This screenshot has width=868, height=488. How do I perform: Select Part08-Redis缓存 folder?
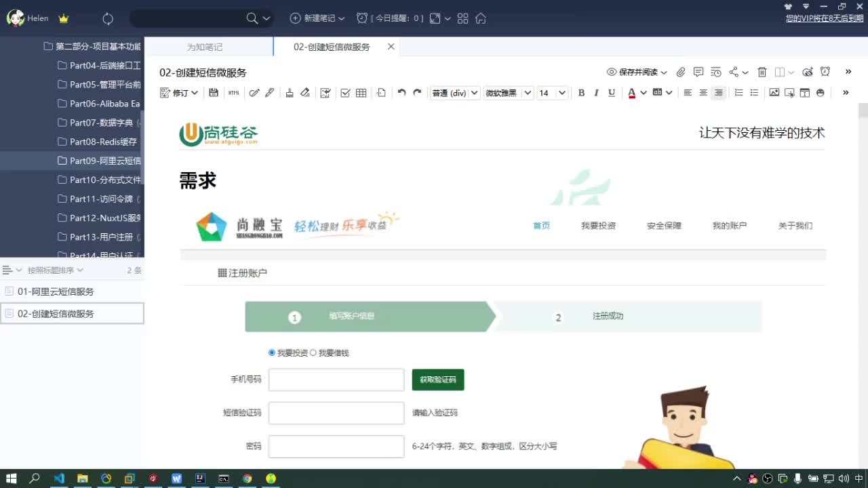pos(72,142)
